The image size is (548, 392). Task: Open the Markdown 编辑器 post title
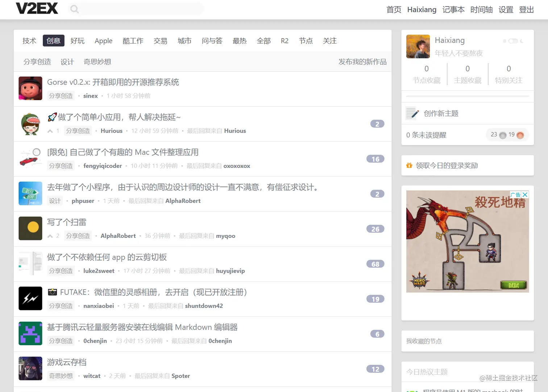click(142, 327)
